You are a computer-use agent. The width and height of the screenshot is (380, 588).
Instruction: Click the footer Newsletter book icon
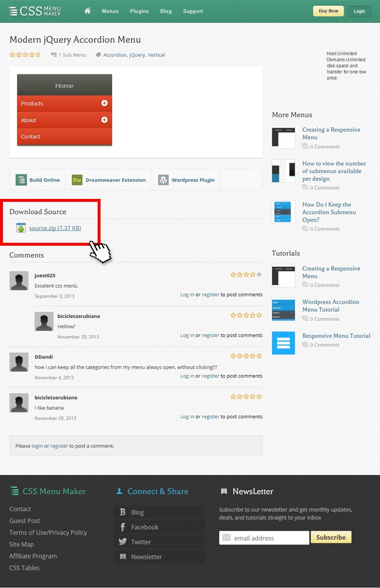coord(123,556)
